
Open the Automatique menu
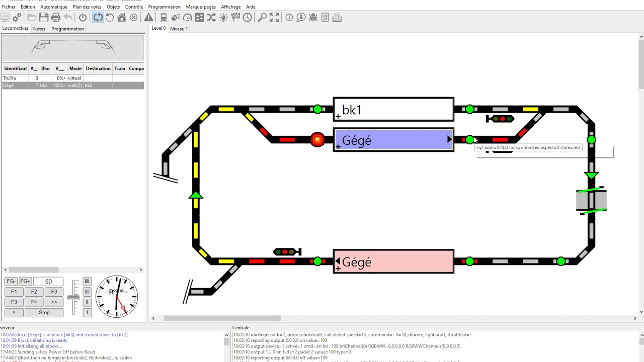click(54, 7)
